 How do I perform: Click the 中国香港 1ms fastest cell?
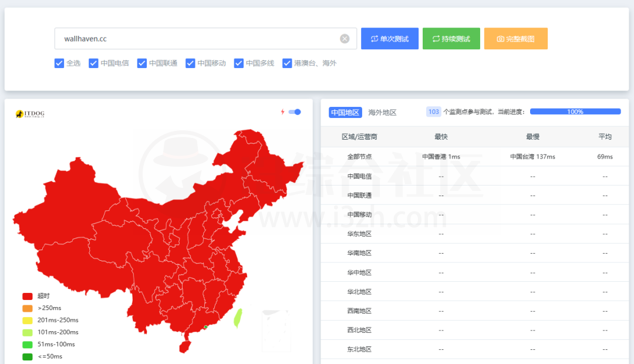(441, 157)
